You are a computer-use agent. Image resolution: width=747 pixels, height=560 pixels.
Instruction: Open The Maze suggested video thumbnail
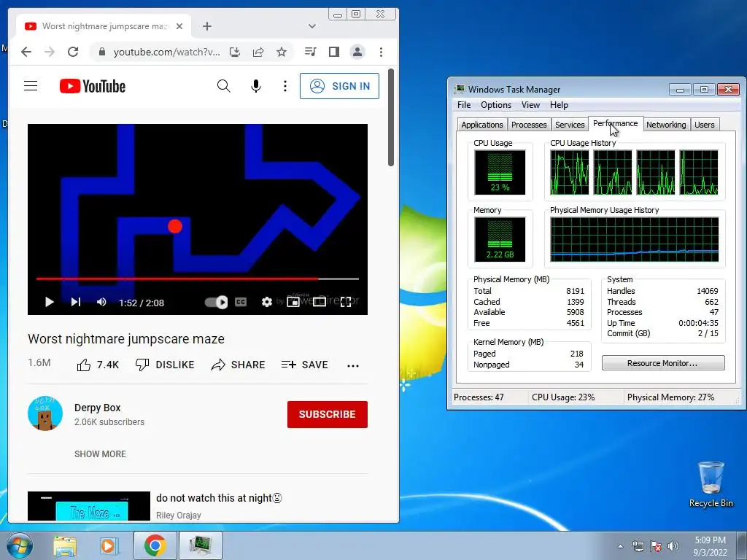(88, 506)
